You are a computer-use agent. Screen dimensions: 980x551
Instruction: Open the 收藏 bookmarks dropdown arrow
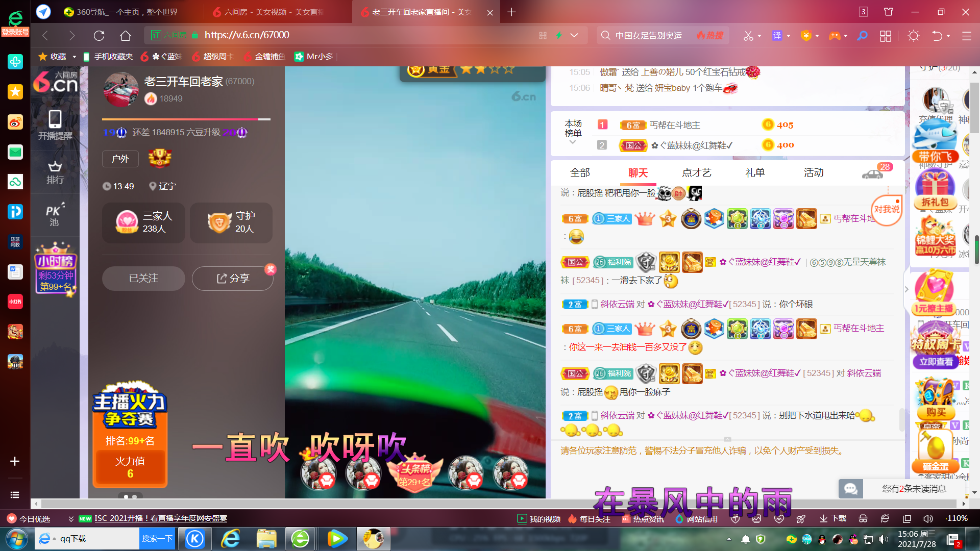point(74,57)
